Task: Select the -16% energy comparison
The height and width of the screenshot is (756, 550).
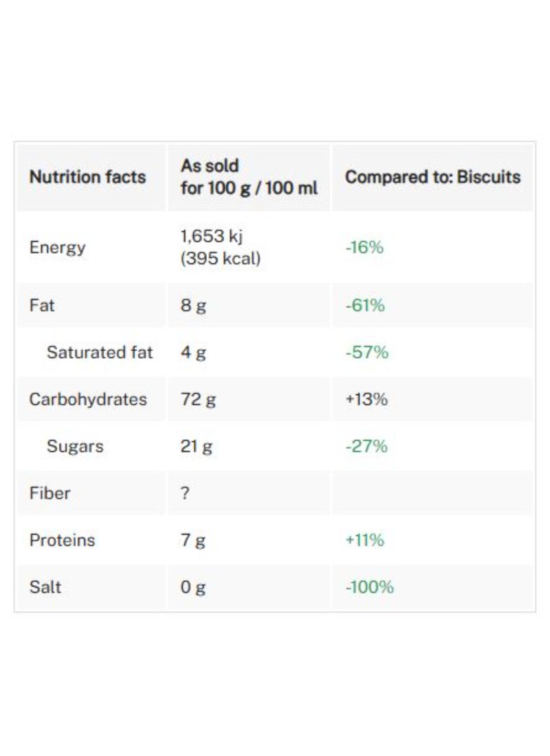Action: [x=364, y=247]
